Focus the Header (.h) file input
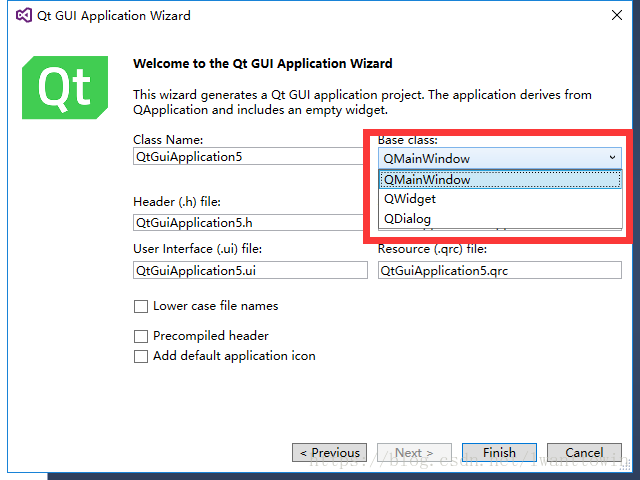640x480 pixels. pos(248,223)
